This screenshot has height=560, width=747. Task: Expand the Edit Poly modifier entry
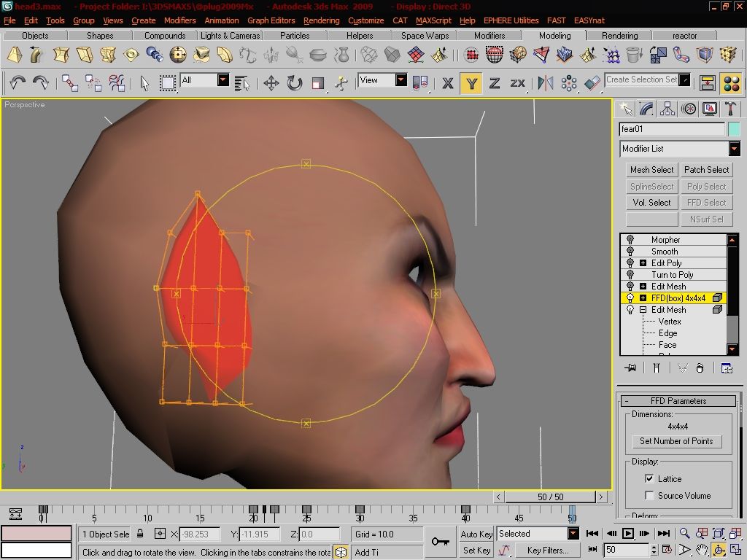click(643, 262)
